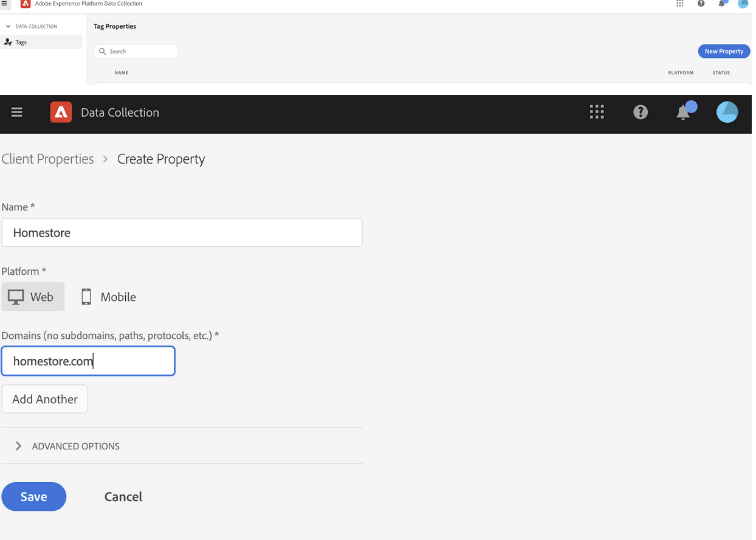Open app switcher grid in top bar
Viewport: 756px width, 540px height.
(680, 4)
